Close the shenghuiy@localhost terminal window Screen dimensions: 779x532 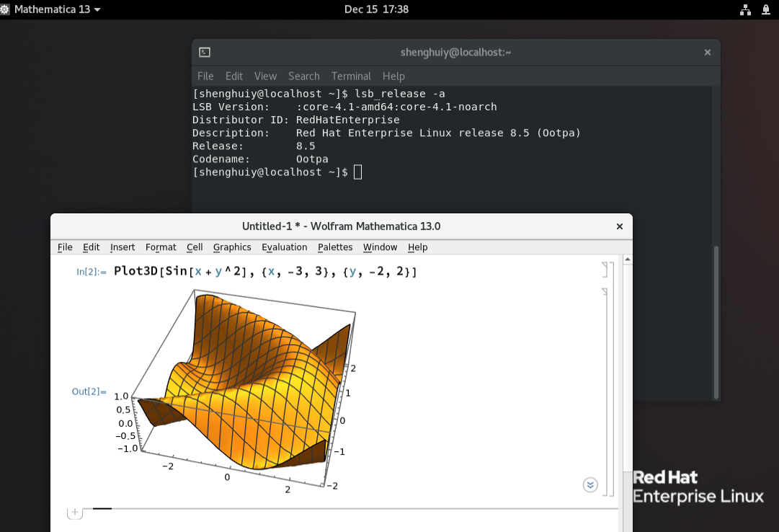coord(708,52)
